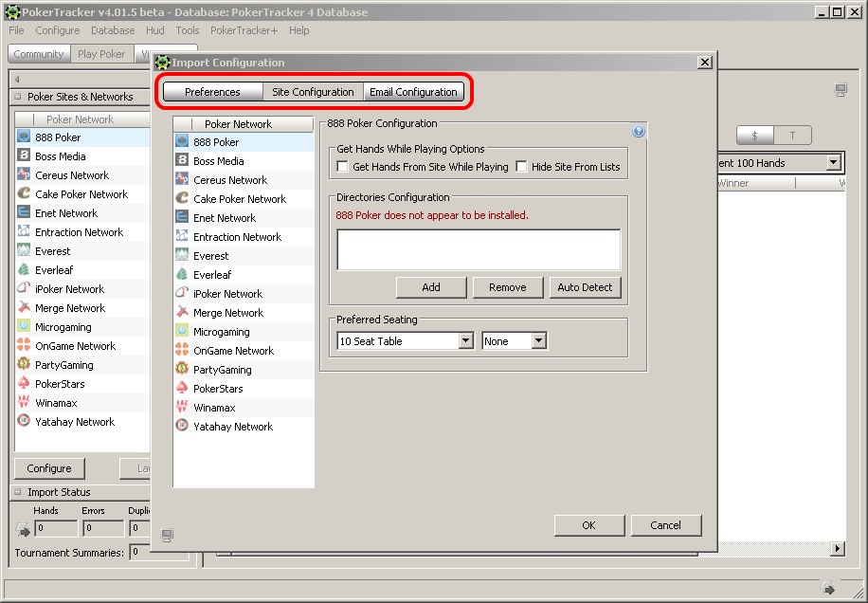The height and width of the screenshot is (603, 868).
Task: Click Remove directory button
Action: click(508, 287)
